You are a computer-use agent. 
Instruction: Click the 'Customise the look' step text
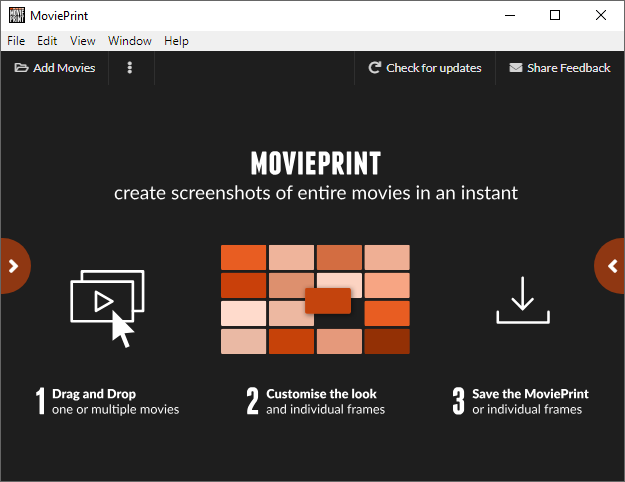tap(321, 393)
